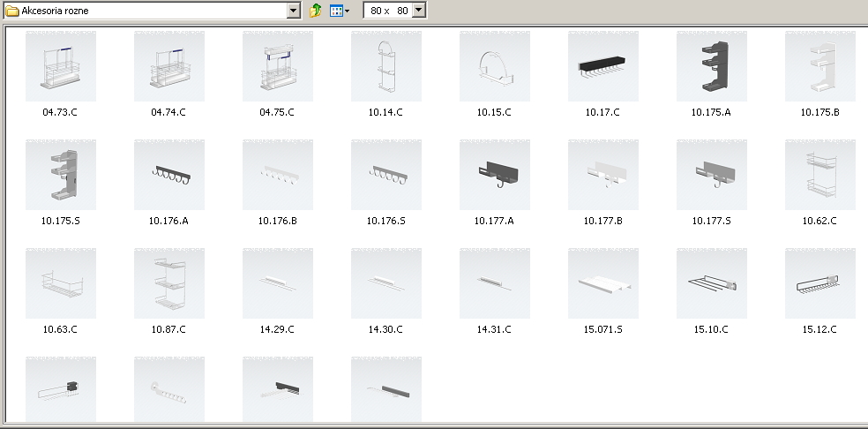Select the 10.176.B white hooks thumbnail
The height and width of the screenshot is (429, 868).
278,175
